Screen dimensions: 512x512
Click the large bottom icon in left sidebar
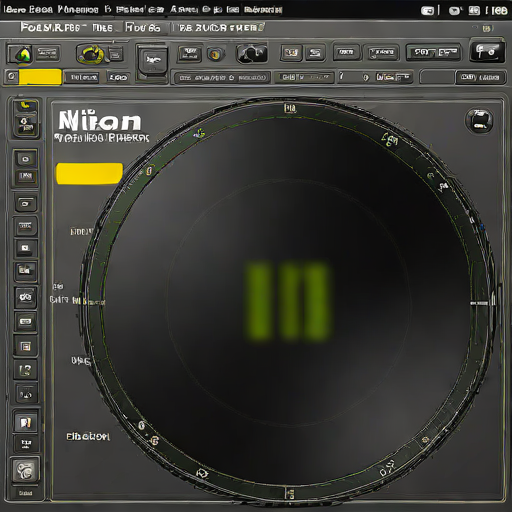pos(26,470)
